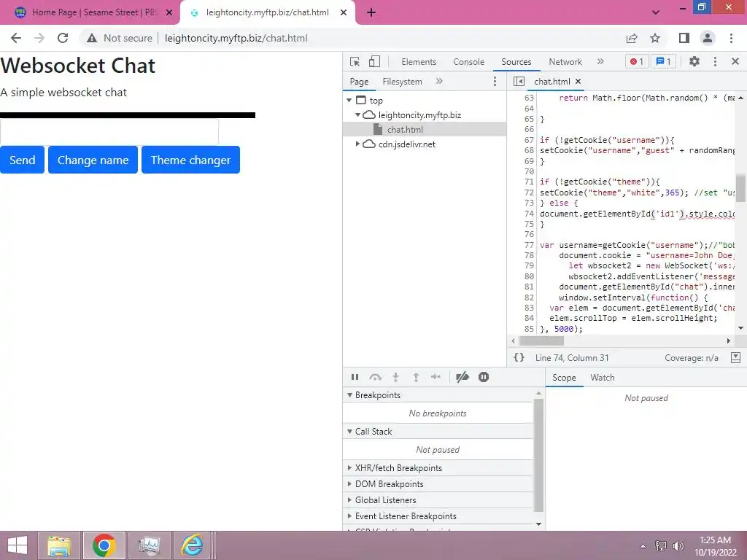Focus the chat message input field

(x=109, y=132)
